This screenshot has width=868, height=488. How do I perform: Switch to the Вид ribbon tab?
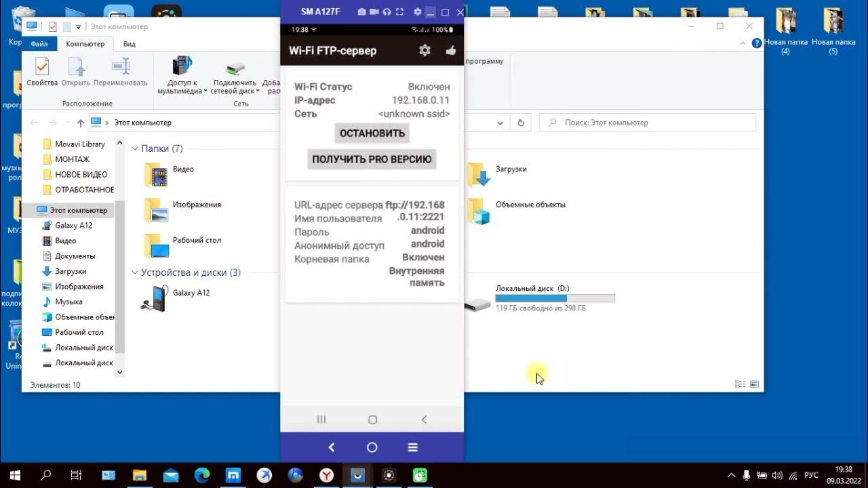(130, 44)
